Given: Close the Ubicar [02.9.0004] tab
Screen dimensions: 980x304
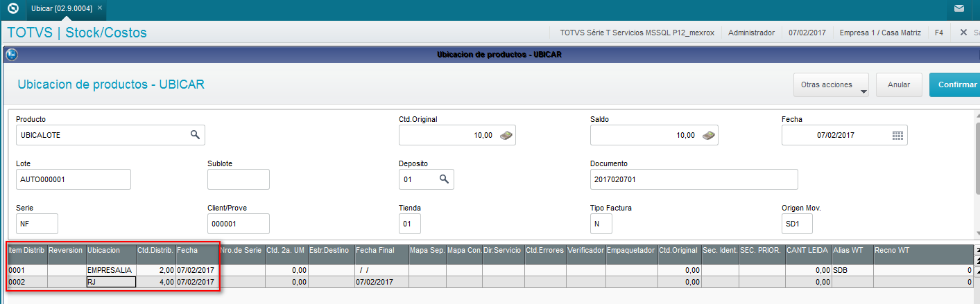Looking at the screenshot, I should pyautogui.click(x=100, y=8).
